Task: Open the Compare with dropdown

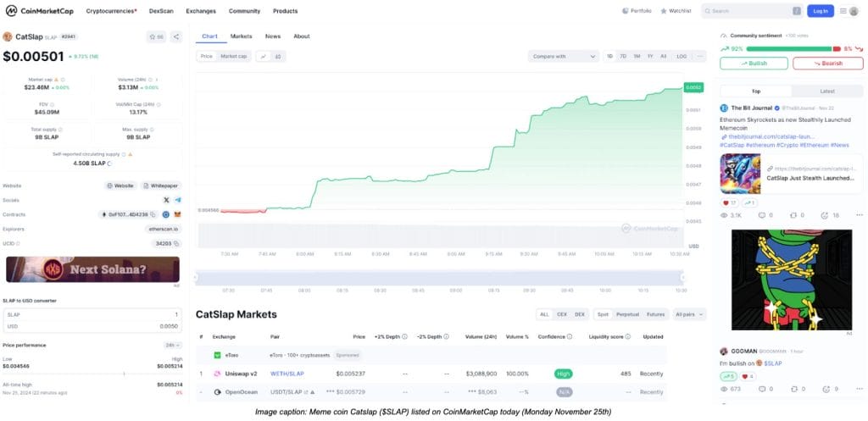Action: click(564, 56)
